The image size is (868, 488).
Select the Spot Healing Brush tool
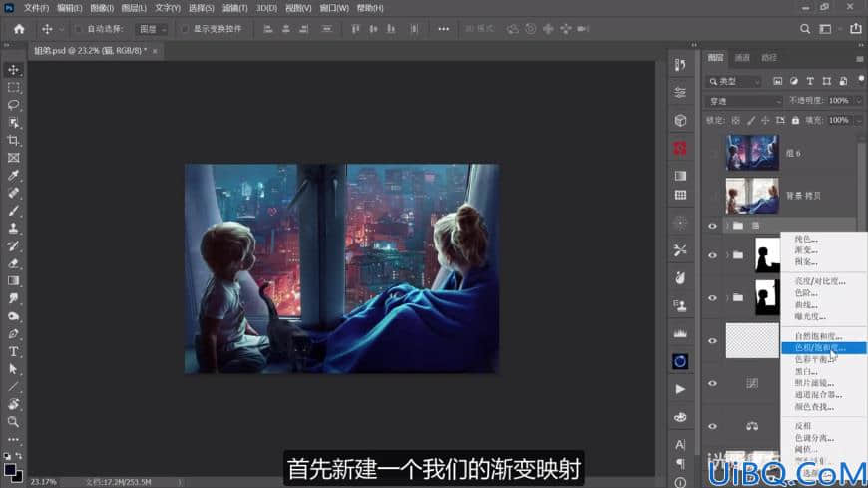13,193
